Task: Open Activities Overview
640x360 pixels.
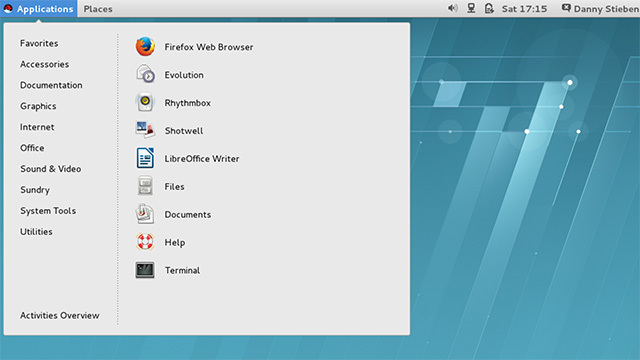Action: tap(60, 315)
